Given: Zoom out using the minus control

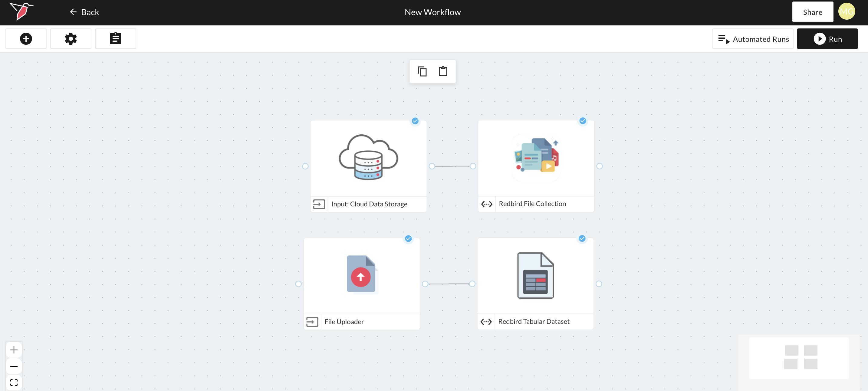Looking at the screenshot, I should pyautogui.click(x=14, y=366).
